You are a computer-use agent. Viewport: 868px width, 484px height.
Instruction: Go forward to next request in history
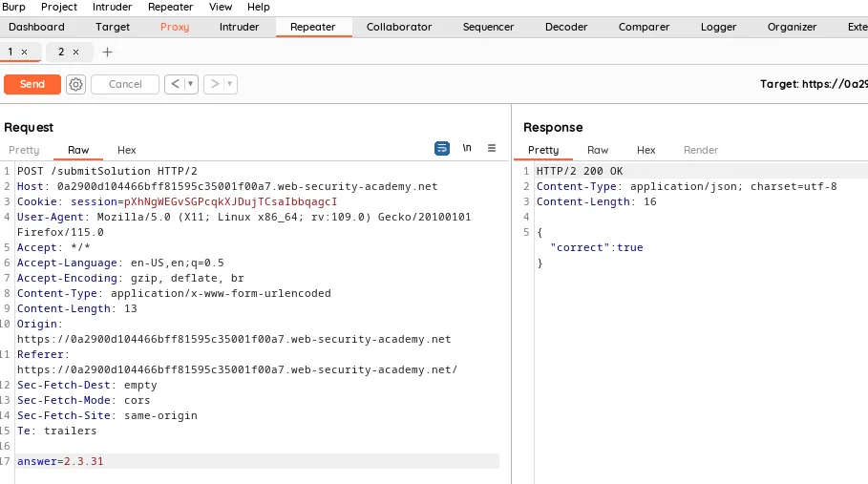coord(214,84)
